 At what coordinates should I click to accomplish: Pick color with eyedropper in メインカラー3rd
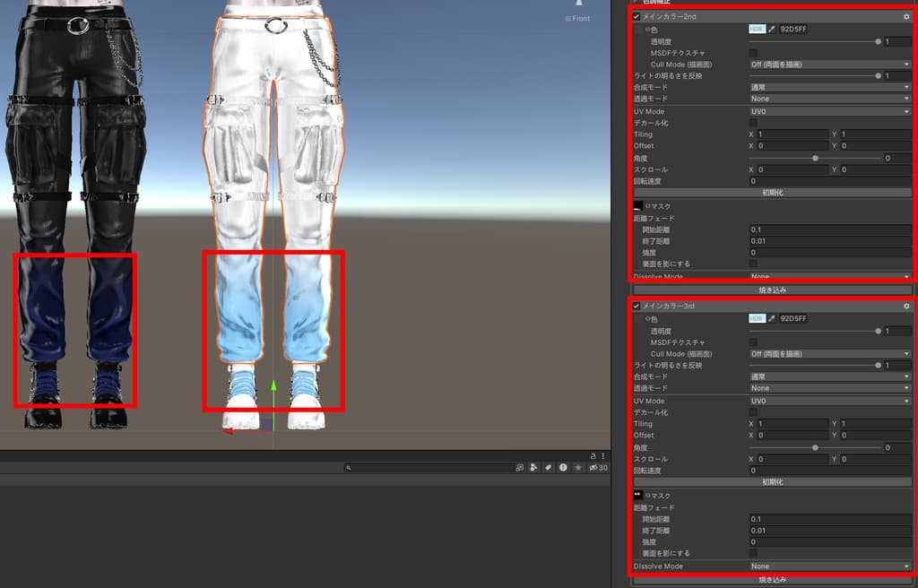(772, 318)
